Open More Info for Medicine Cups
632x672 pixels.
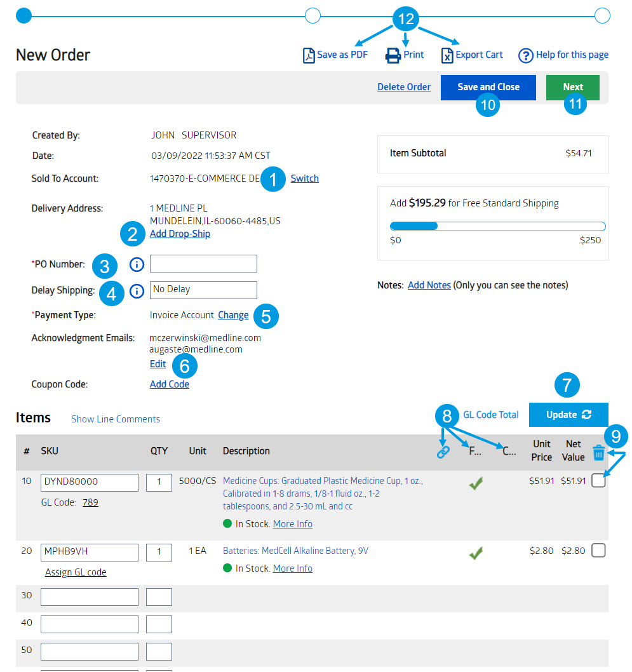(293, 524)
